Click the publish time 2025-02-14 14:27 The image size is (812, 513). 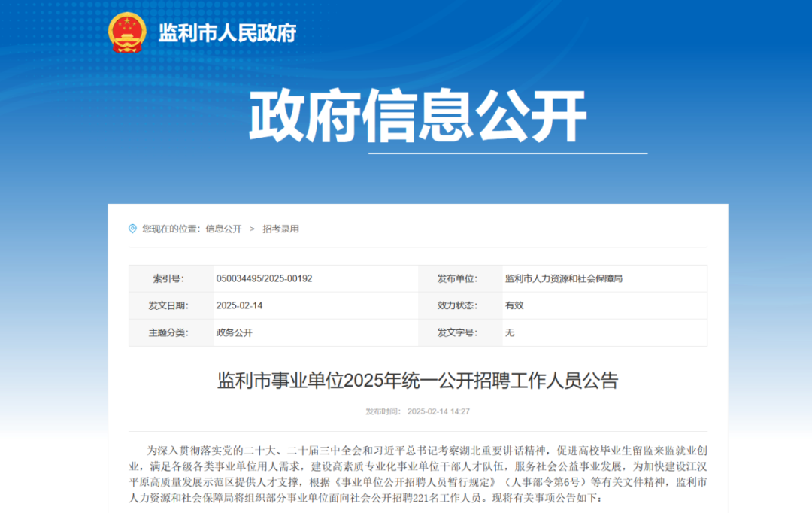pos(438,411)
